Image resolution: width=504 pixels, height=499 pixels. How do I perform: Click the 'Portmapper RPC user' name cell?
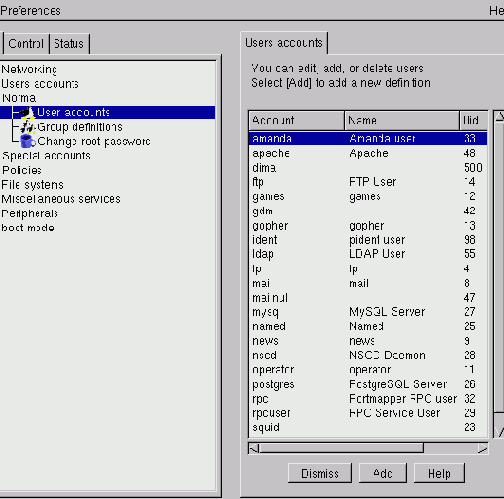[x=403, y=399]
